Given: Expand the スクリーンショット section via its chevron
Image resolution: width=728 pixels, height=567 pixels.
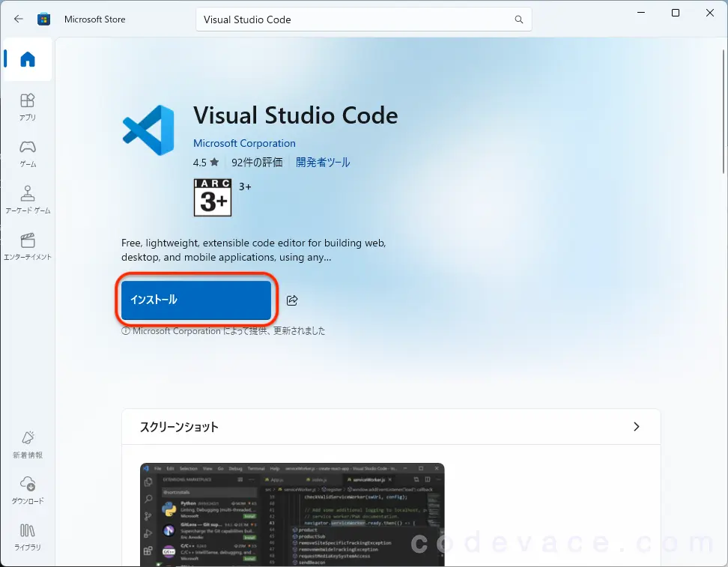Looking at the screenshot, I should point(636,426).
